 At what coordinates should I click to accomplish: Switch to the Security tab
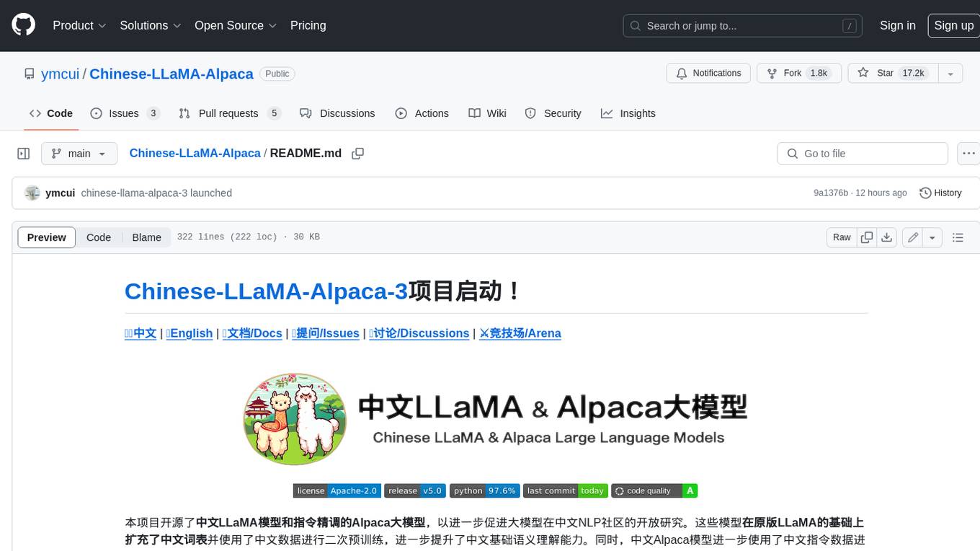tap(553, 113)
